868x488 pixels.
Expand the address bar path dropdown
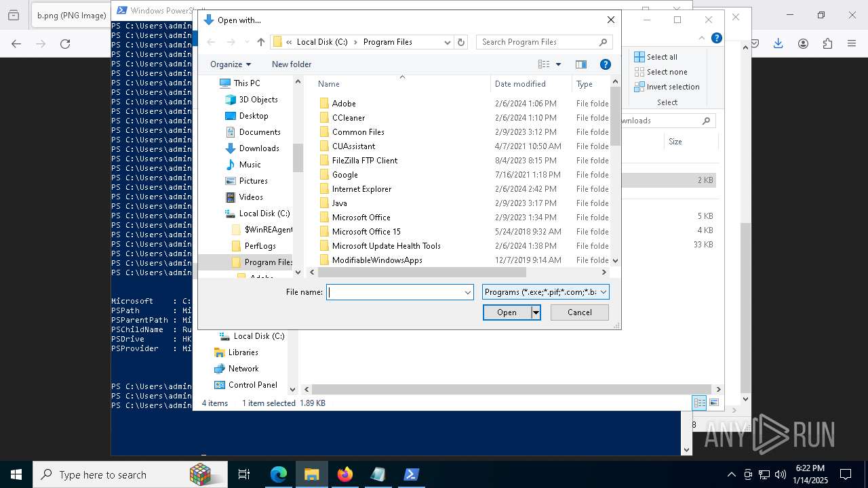click(447, 42)
